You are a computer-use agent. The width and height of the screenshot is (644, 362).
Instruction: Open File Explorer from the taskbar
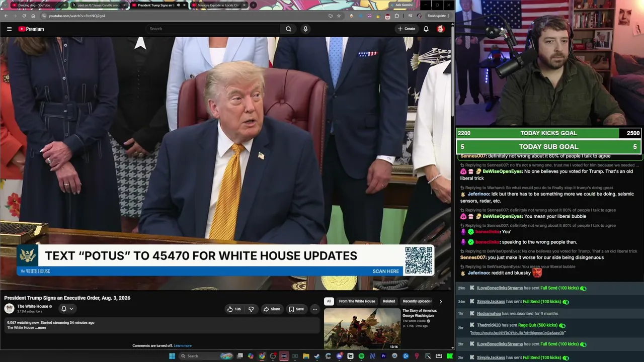[x=306, y=356]
